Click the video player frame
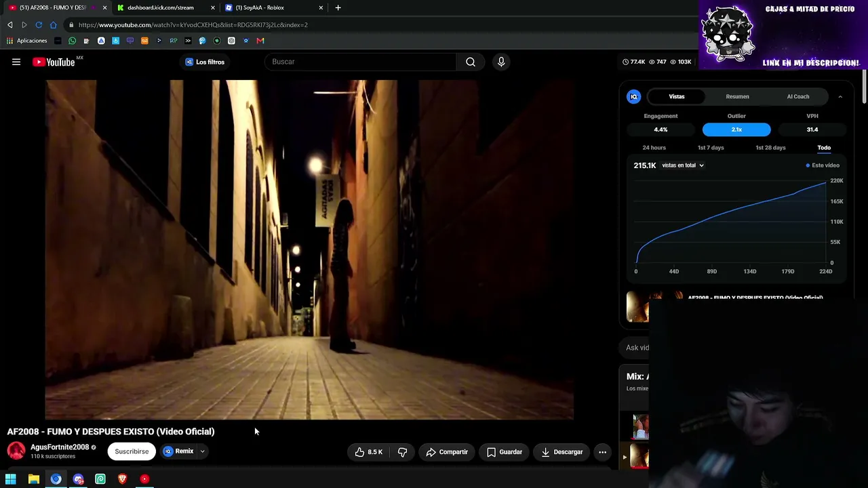Image resolution: width=868 pixels, height=488 pixels. point(309,250)
